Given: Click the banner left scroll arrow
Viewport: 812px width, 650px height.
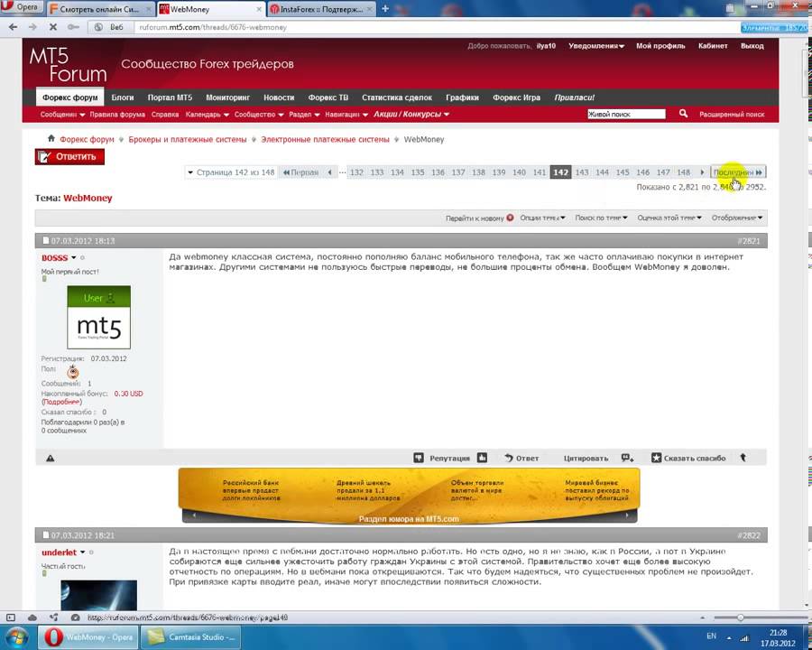Looking at the screenshot, I should tap(194, 515).
